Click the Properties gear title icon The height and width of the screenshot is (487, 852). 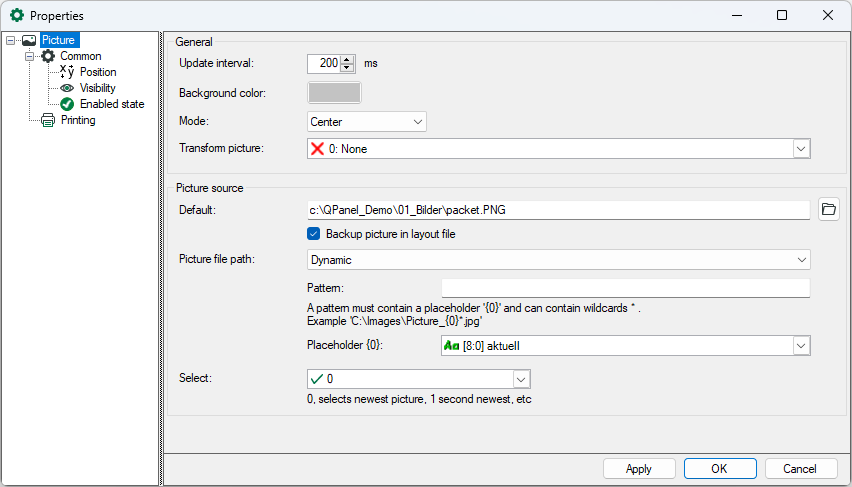coord(17,16)
